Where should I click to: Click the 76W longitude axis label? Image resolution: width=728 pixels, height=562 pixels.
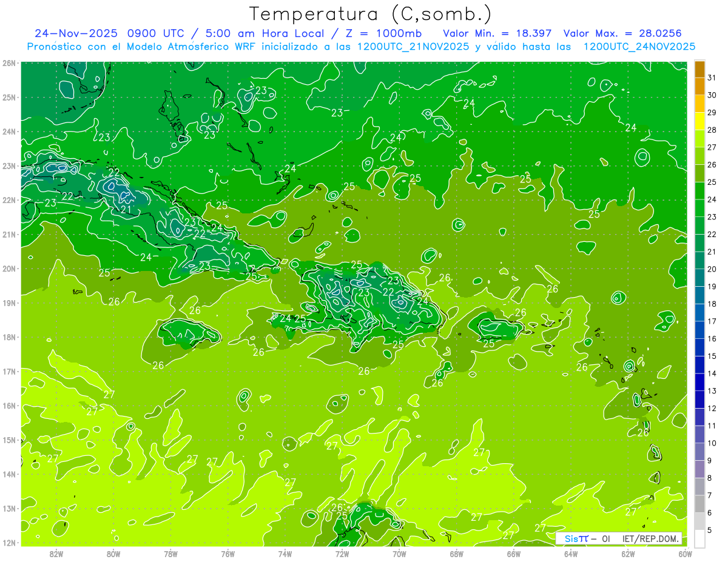pyautogui.click(x=227, y=554)
